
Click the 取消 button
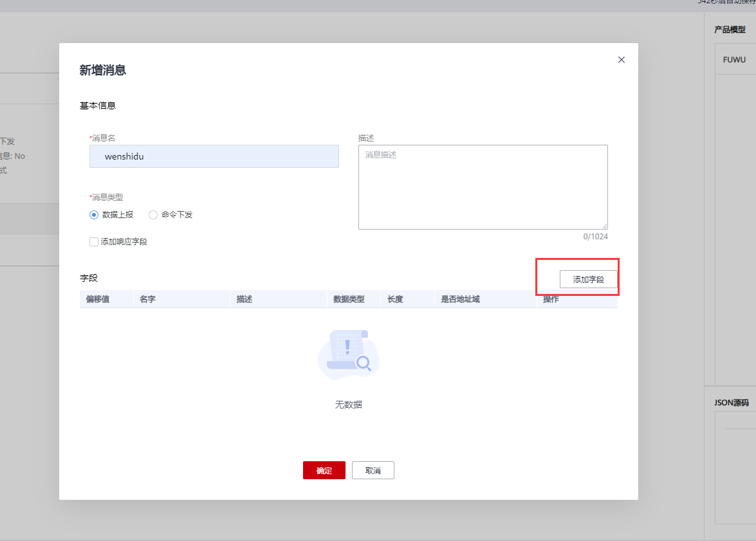(x=373, y=470)
